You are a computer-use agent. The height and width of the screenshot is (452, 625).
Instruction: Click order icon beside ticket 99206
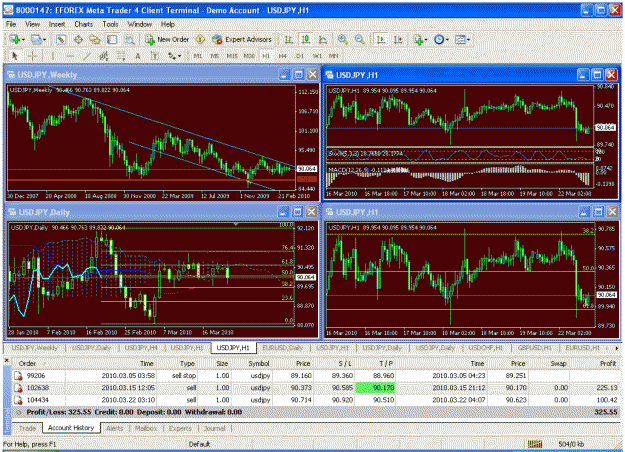coord(18,375)
